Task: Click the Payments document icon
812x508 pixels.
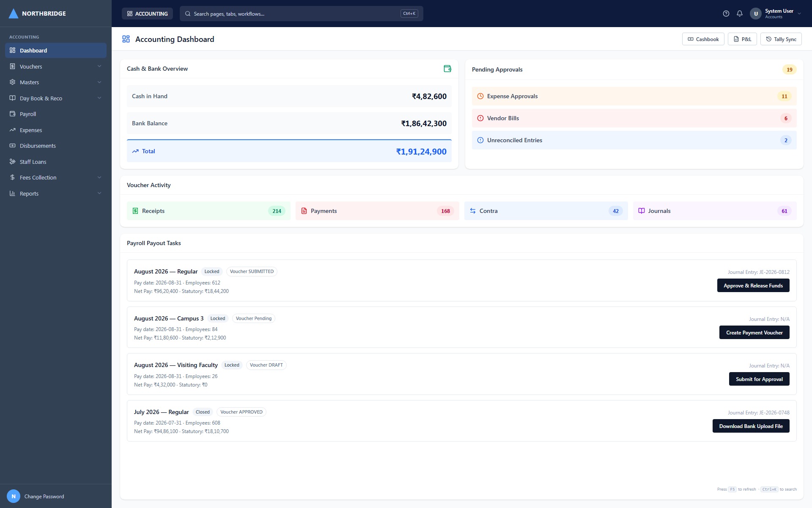Action: tap(304, 211)
